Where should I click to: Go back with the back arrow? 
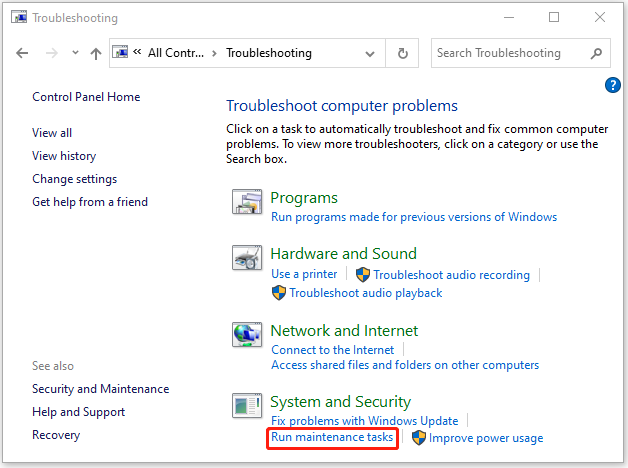coord(22,53)
